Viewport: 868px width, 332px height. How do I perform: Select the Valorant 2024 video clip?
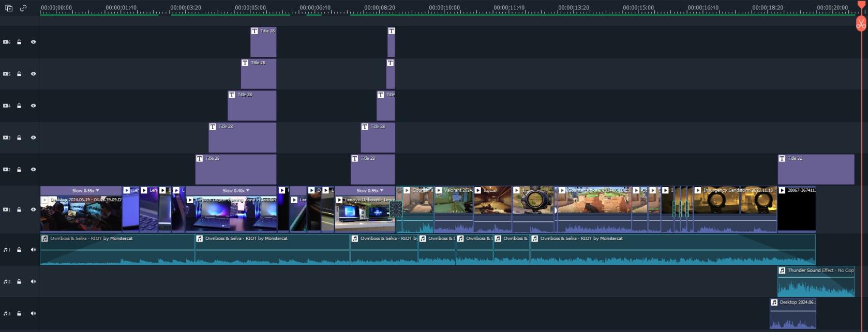tap(454, 209)
